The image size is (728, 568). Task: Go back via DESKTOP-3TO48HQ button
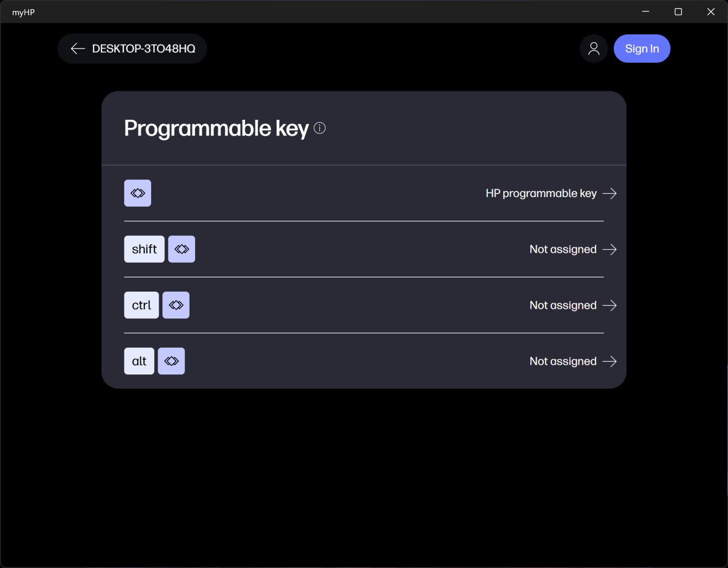[x=144, y=49]
